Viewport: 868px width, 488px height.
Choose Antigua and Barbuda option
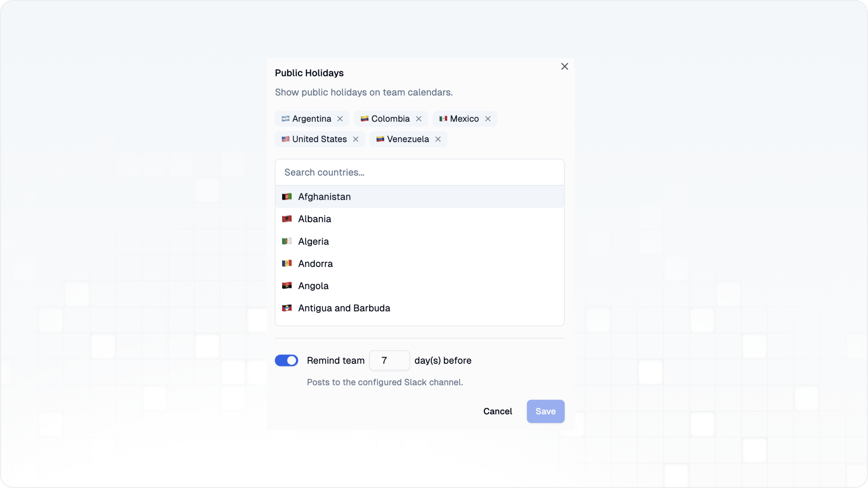click(x=344, y=308)
